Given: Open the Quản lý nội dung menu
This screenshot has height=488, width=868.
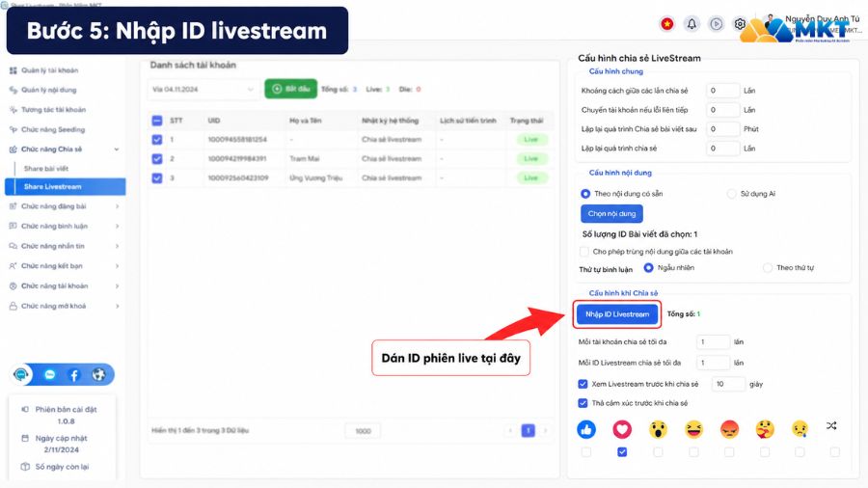Looking at the screenshot, I should tap(49, 90).
